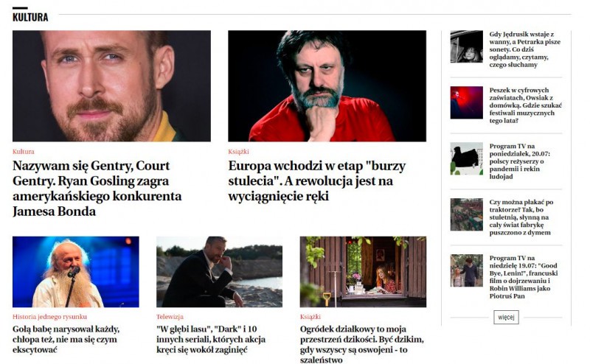Open the KULTURA section heading
This screenshot has width=590, height=364.
(30, 17)
